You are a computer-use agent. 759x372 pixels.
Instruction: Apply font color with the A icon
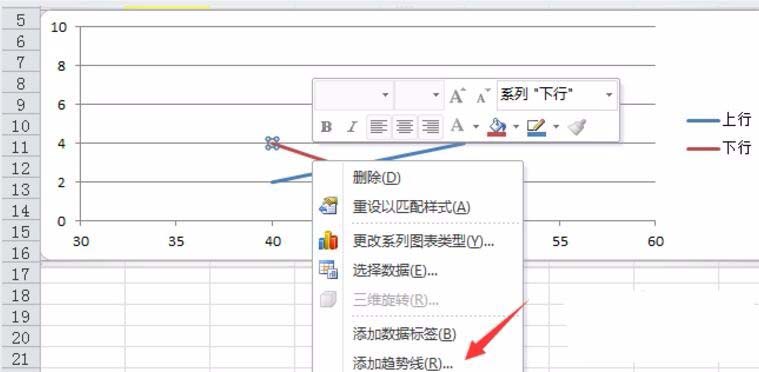pyautogui.click(x=458, y=127)
